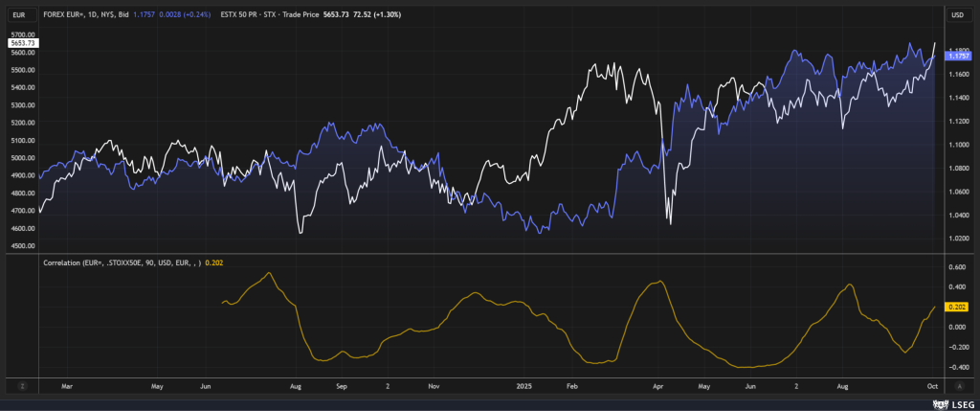
Task: Click the A auto-scale button at bottom-right
Action: [x=957, y=385]
